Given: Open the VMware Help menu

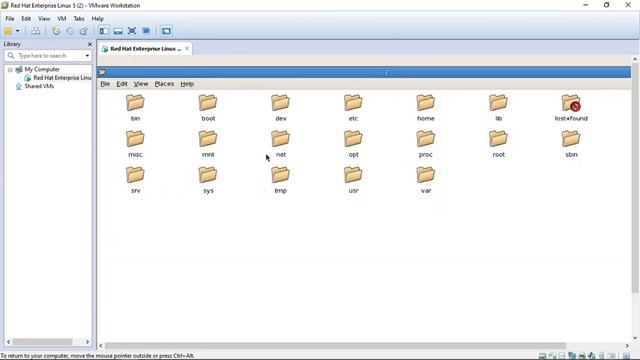Looking at the screenshot, I should [98, 19].
